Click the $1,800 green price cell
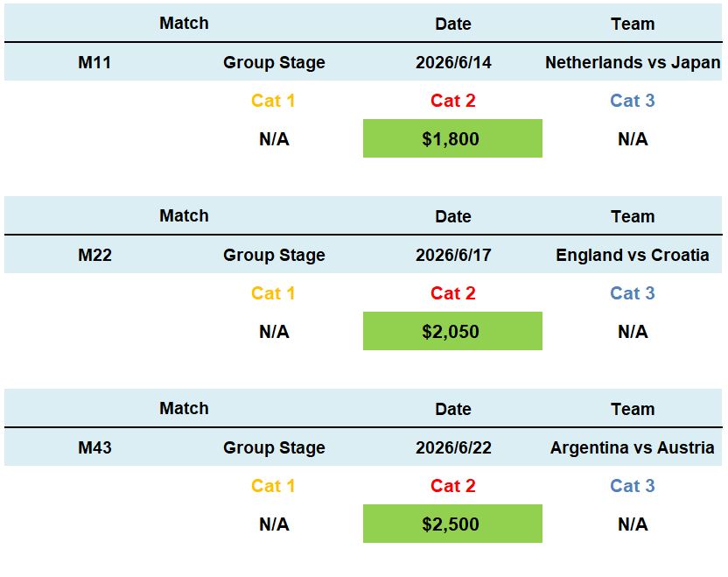Screen dimensions: 728x577 tap(452, 139)
